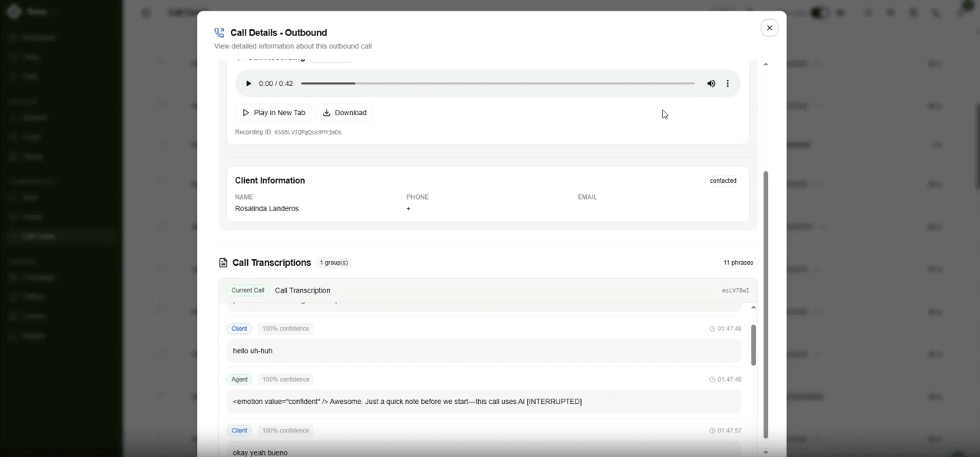
Task: Click the Client Information heading
Action: [270, 180]
